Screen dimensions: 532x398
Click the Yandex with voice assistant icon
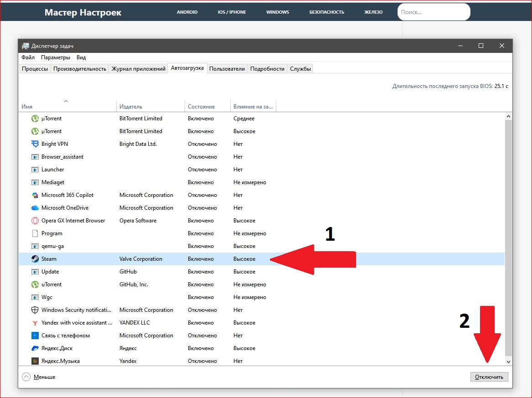tap(35, 323)
